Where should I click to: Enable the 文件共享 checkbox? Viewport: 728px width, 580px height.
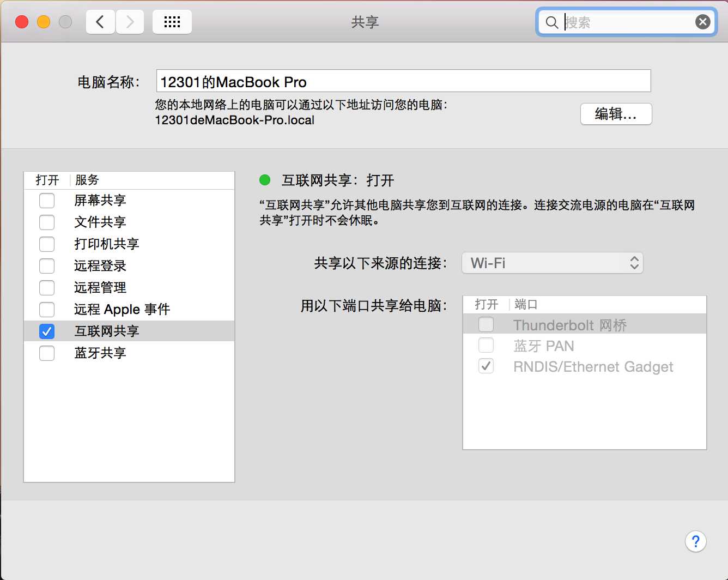47,222
